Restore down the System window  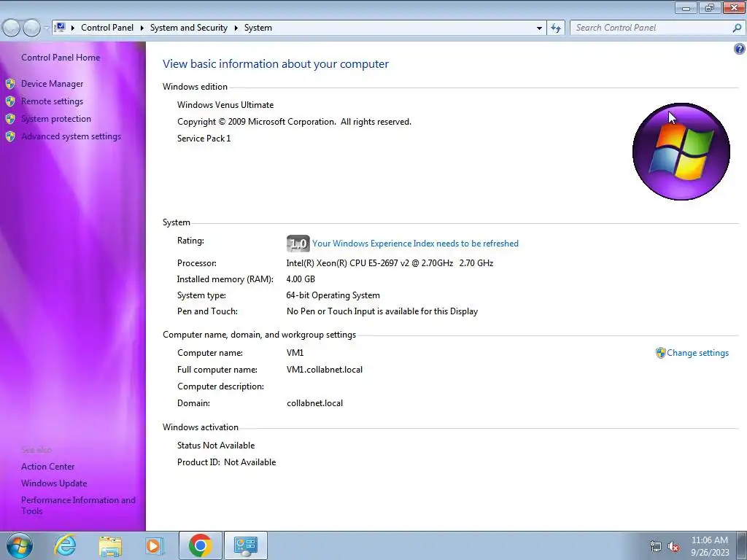point(710,7)
